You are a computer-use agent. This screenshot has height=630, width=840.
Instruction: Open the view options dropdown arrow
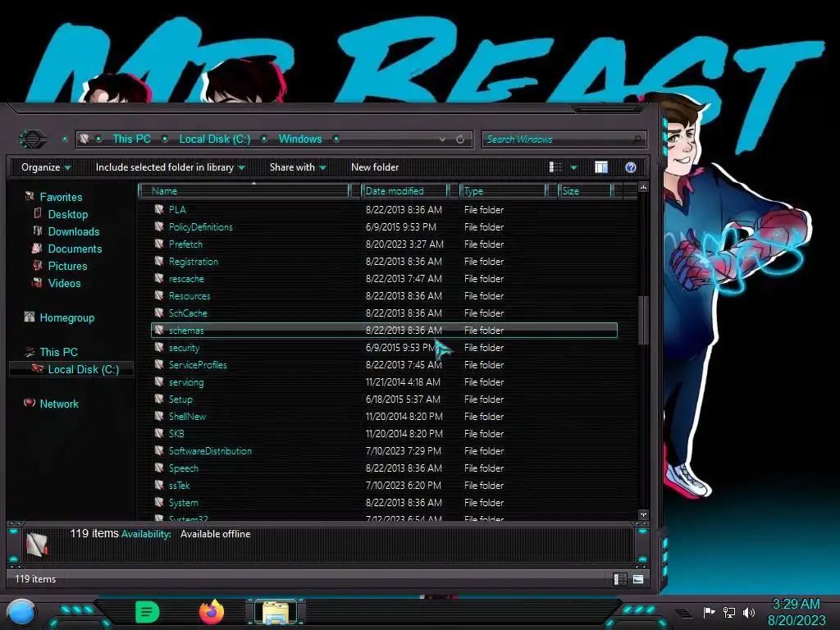click(x=573, y=167)
